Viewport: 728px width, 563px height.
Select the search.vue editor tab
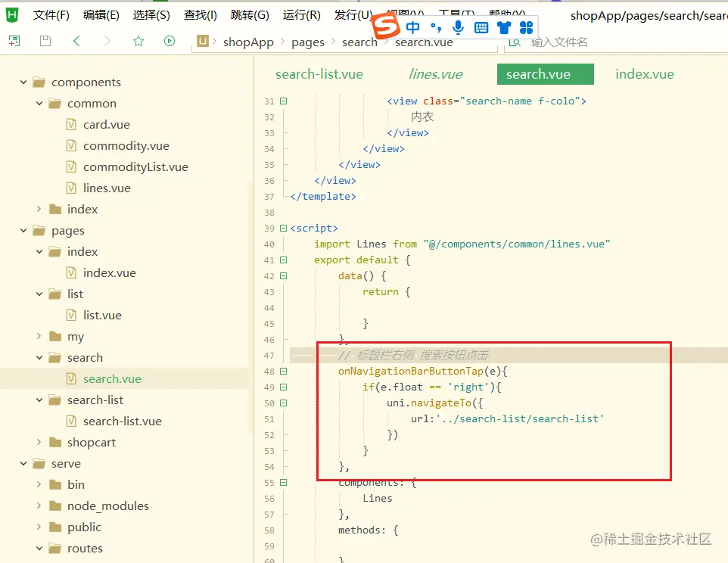click(x=545, y=74)
